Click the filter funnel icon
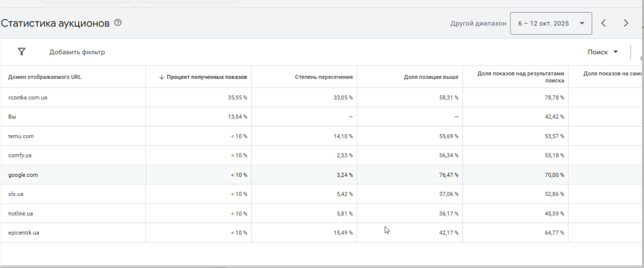The image size is (644, 268). point(22,52)
